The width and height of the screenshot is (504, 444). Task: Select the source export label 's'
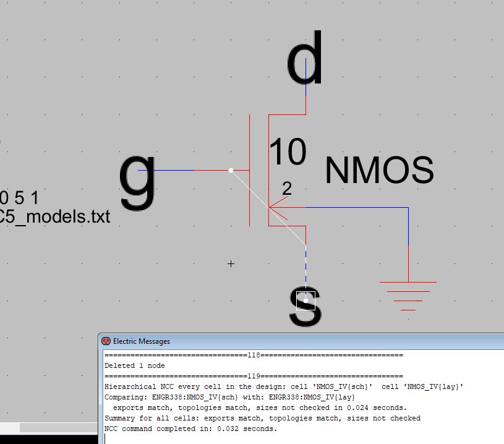tap(305, 307)
